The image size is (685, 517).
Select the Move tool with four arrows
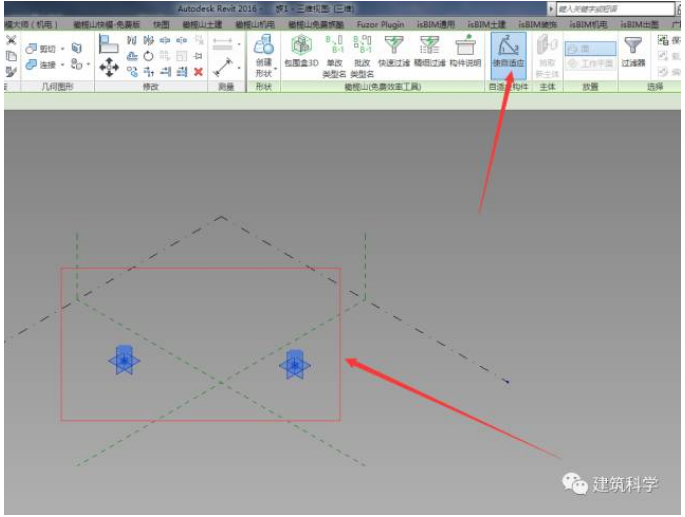point(109,67)
